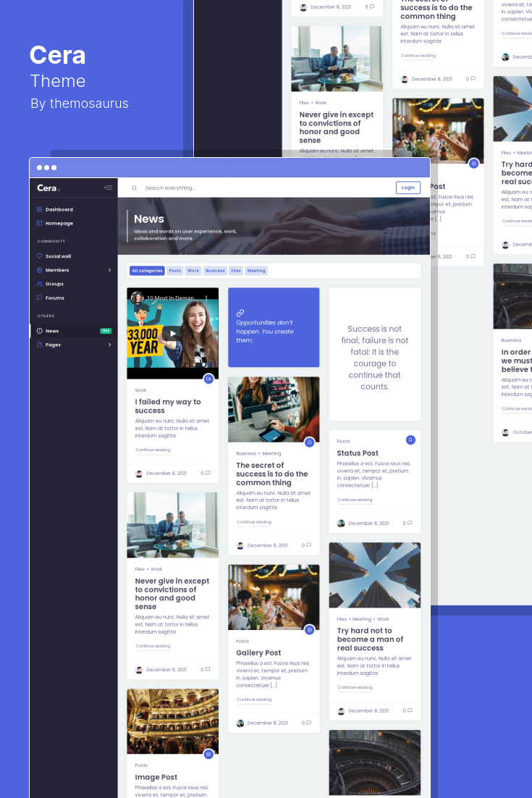The width and height of the screenshot is (532, 798).
Task: Open the restaurant toast photo thumbnail
Action: tap(274, 597)
